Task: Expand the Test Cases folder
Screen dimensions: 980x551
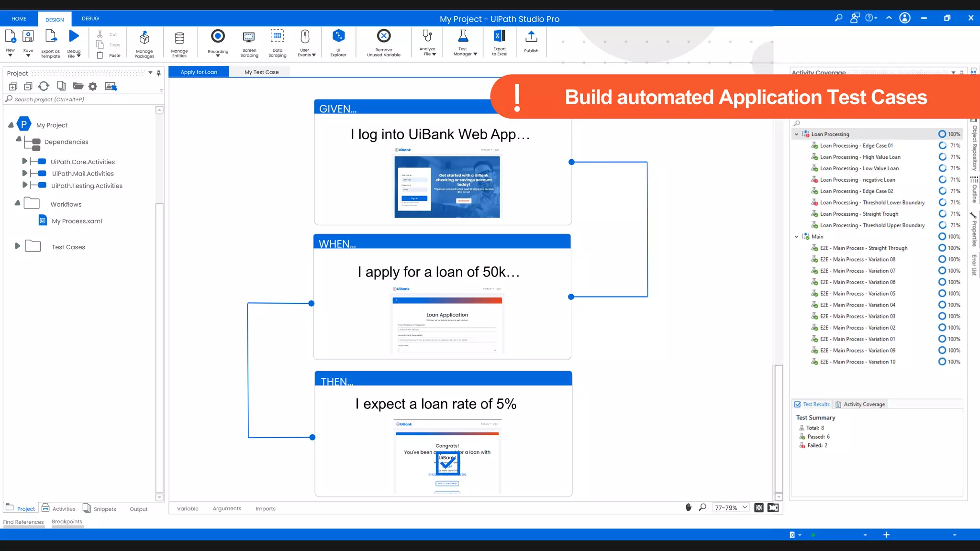Action: click(18, 246)
